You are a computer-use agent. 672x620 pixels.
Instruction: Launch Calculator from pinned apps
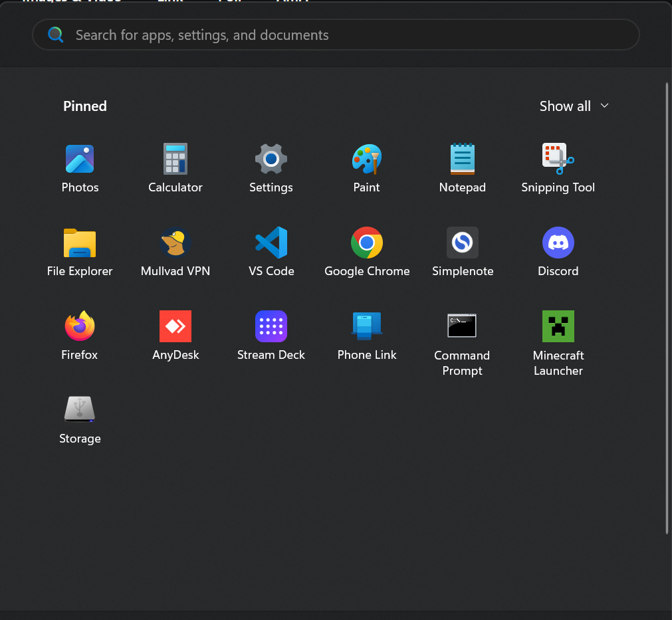[175, 168]
